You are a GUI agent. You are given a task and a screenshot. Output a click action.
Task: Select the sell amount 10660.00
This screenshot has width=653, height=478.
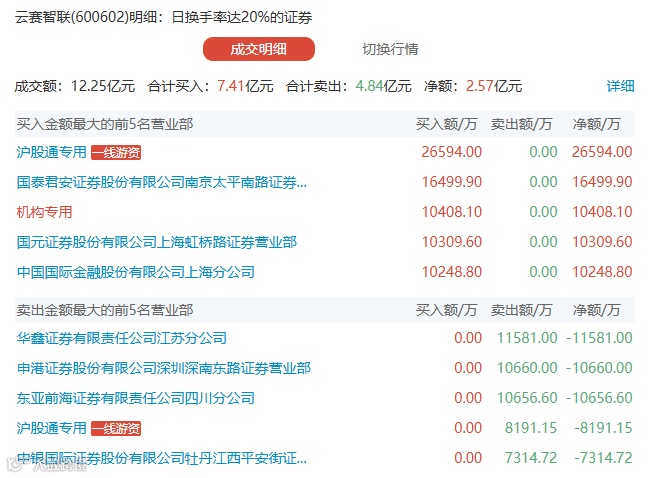[527, 368]
